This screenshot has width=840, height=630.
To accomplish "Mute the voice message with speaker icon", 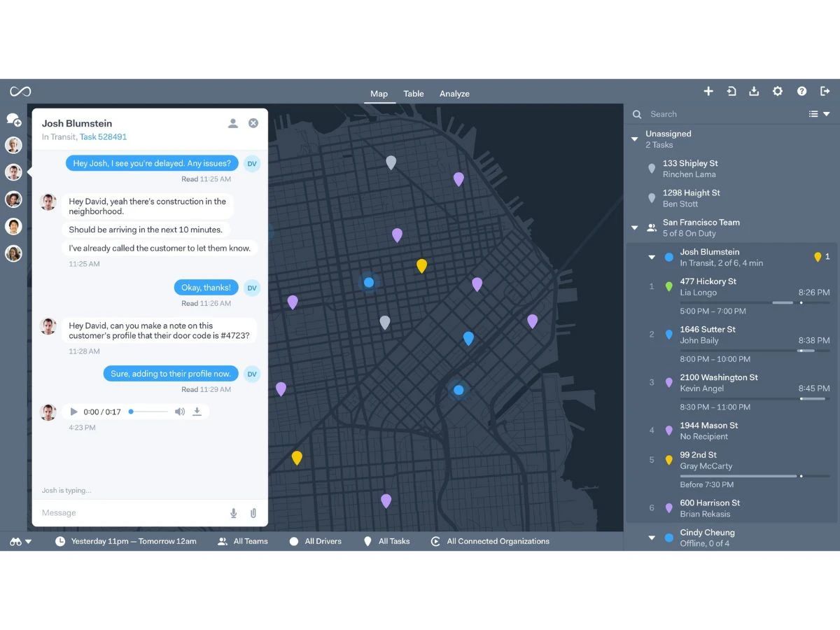I will [180, 412].
